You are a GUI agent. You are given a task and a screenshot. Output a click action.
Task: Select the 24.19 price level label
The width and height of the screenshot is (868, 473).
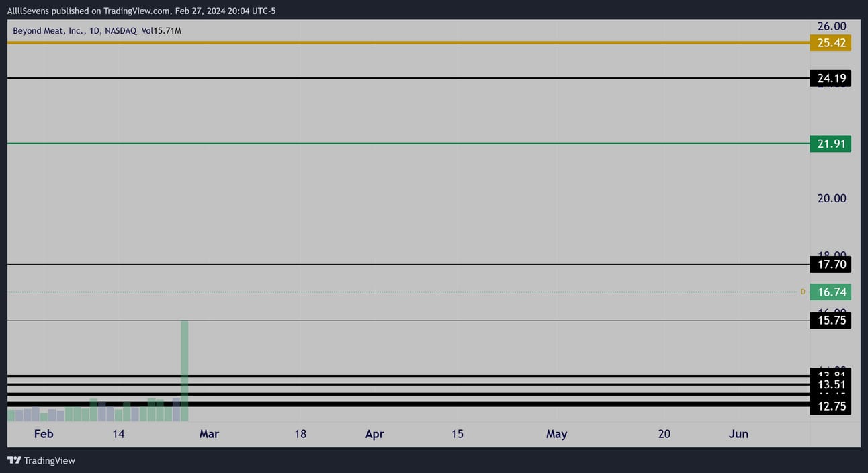pyautogui.click(x=831, y=79)
